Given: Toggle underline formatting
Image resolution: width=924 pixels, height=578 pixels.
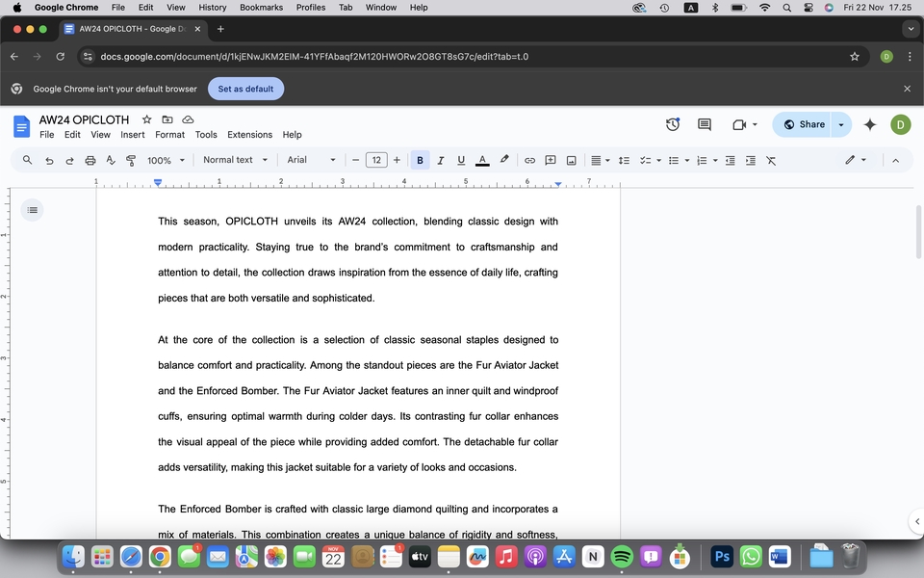Looking at the screenshot, I should pyautogui.click(x=461, y=160).
